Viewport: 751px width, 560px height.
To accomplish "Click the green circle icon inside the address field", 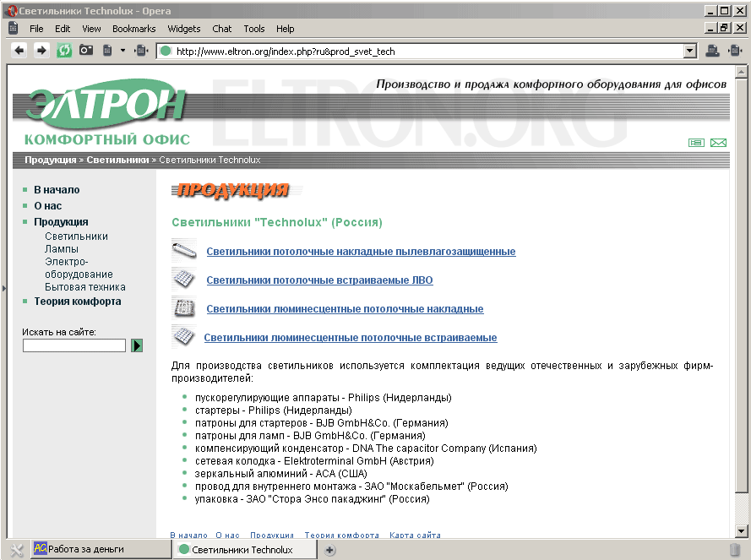I will 166,51.
